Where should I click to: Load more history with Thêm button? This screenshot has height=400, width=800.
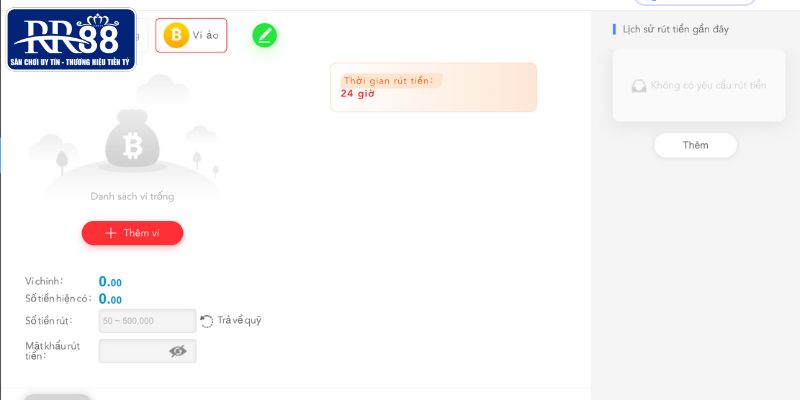(x=695, y=145)
